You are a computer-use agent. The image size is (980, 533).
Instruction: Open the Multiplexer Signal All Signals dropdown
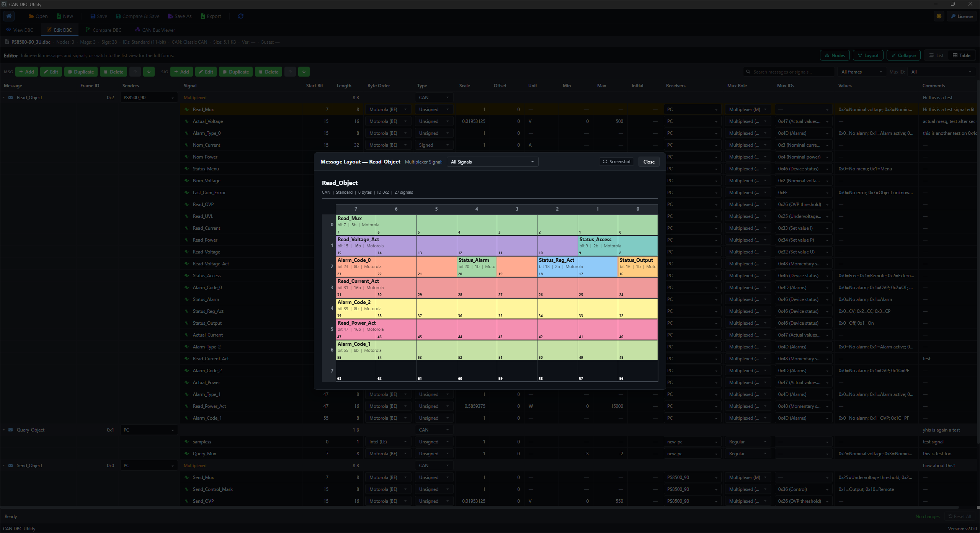pos(492,162)
